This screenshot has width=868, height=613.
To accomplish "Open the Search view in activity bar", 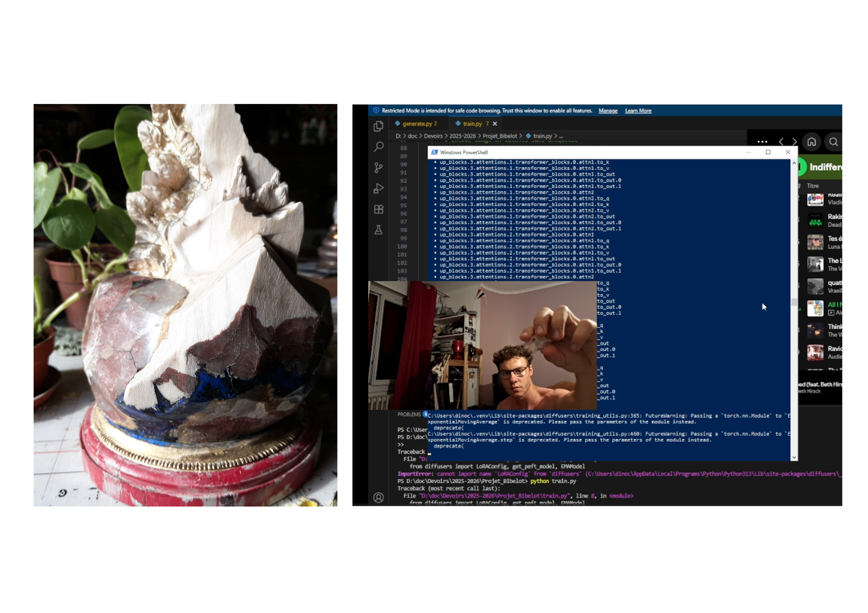I will point(378,147).
